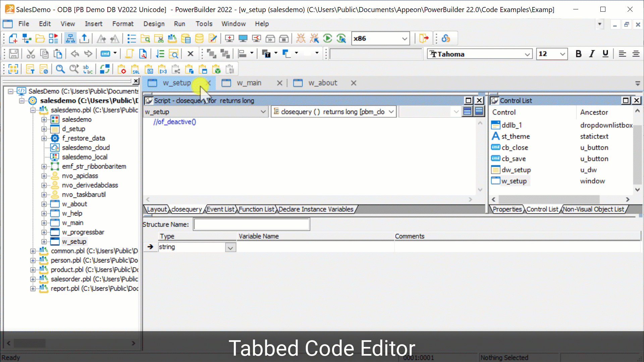Click the Replace text icon
644x362 pixels.
pyautogui.click(x=88, y=69)
